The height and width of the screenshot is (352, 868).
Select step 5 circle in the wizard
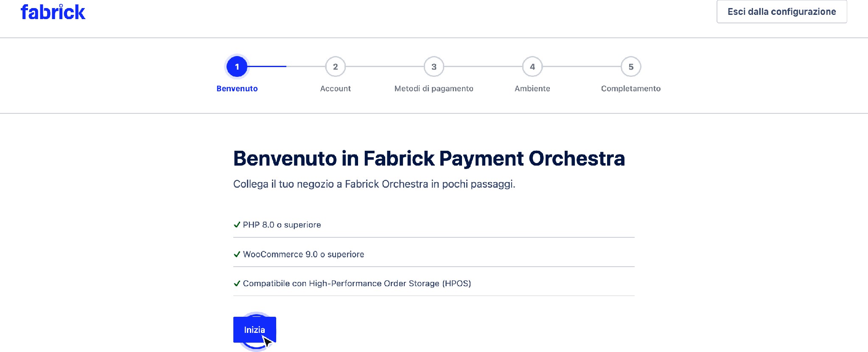click(x=631, y=67)
